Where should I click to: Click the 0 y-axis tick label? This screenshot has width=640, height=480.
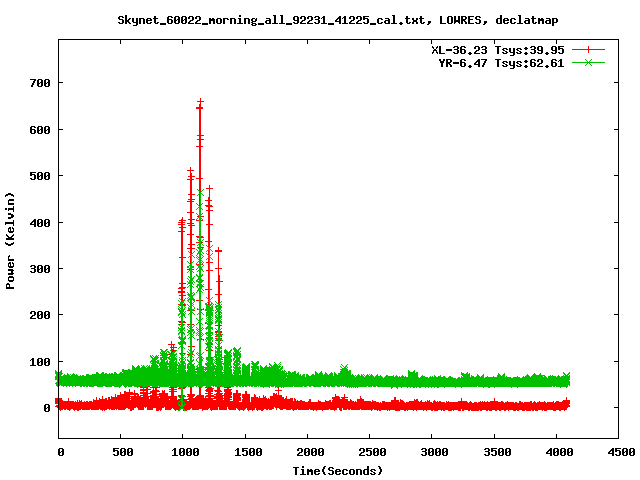47,408
